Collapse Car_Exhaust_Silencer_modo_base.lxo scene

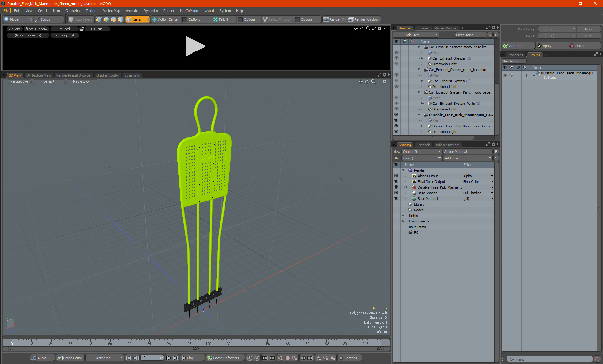[419, 47]
